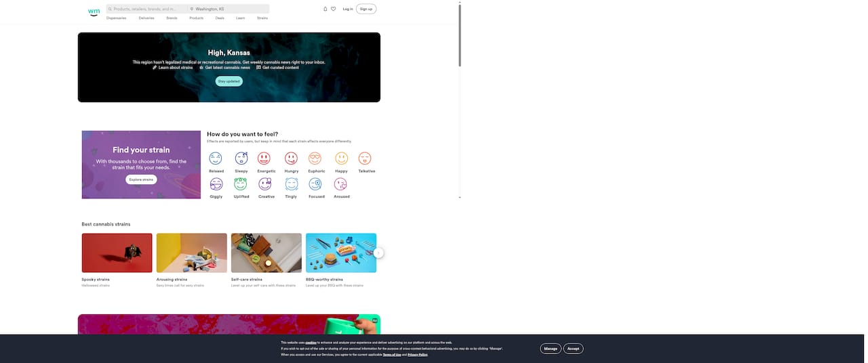Select the Tingly feeling face
This screenshot has height=363, width=868.
click(292, 184)
